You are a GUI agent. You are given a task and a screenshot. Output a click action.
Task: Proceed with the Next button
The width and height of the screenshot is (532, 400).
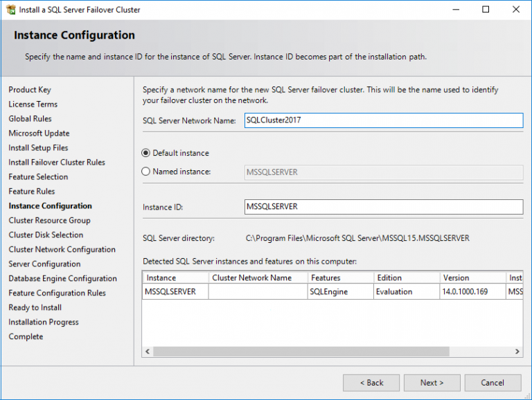tap(432, 383)
